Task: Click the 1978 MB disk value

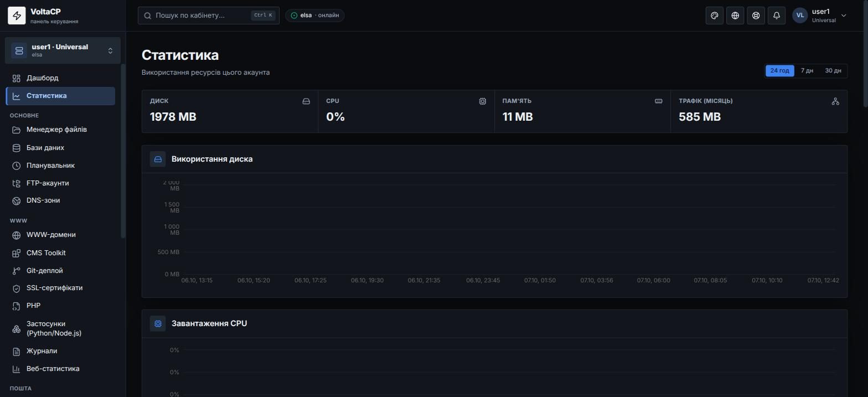Action: (x=173, y=117)
